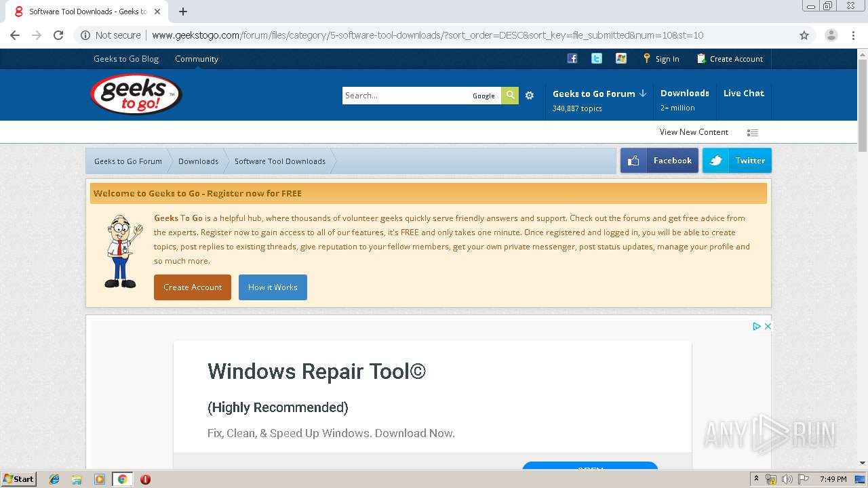Reload the page with the refresh icon

[58, 35]
